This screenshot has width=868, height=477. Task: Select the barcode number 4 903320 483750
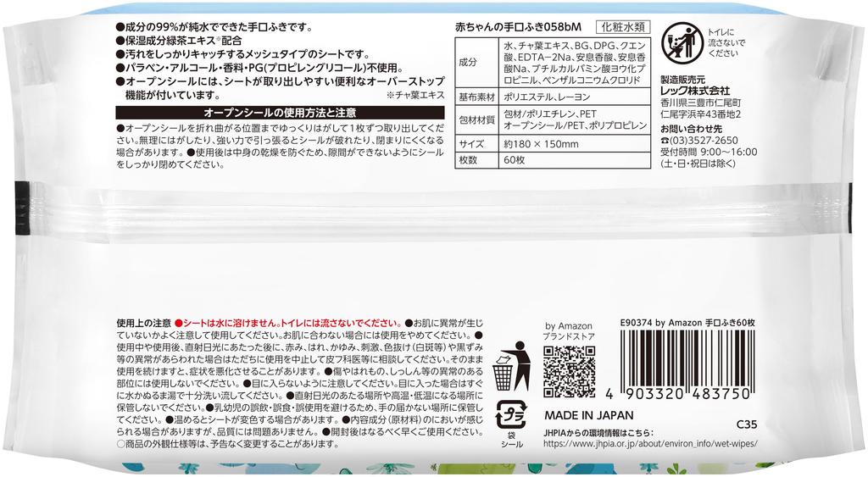[678, 393]
